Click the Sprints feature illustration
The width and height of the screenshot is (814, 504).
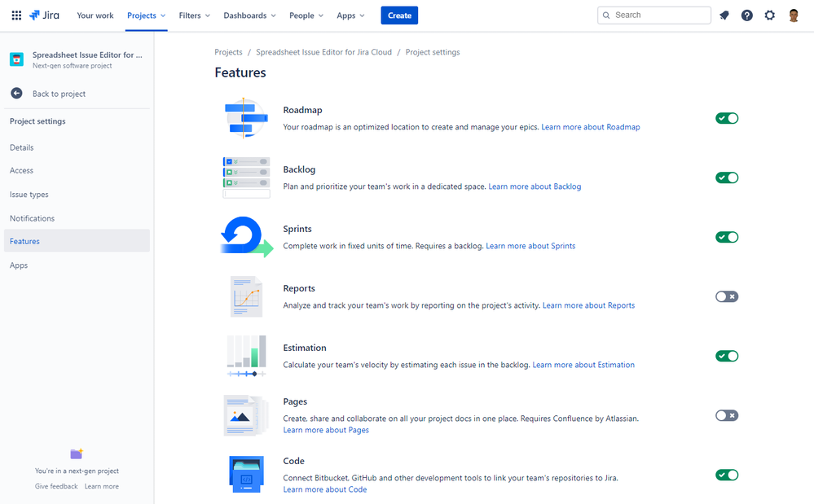point(246,237)
